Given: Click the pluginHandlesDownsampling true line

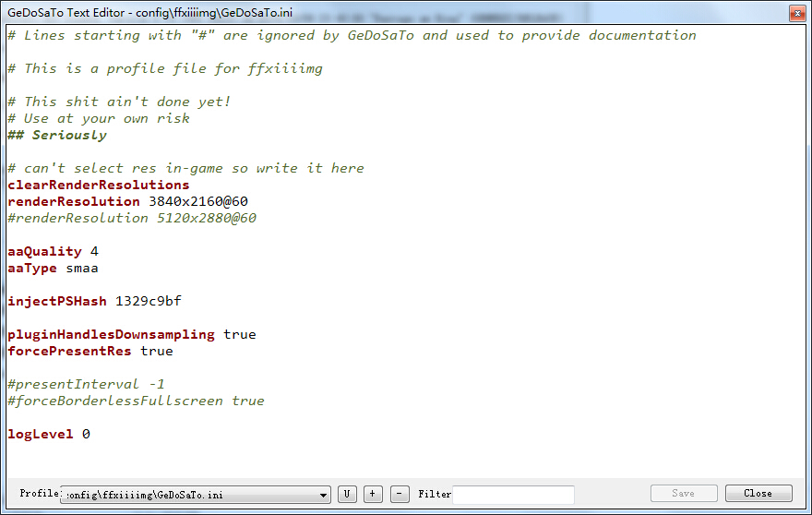Looking at the screenshot, I should 132,335.
